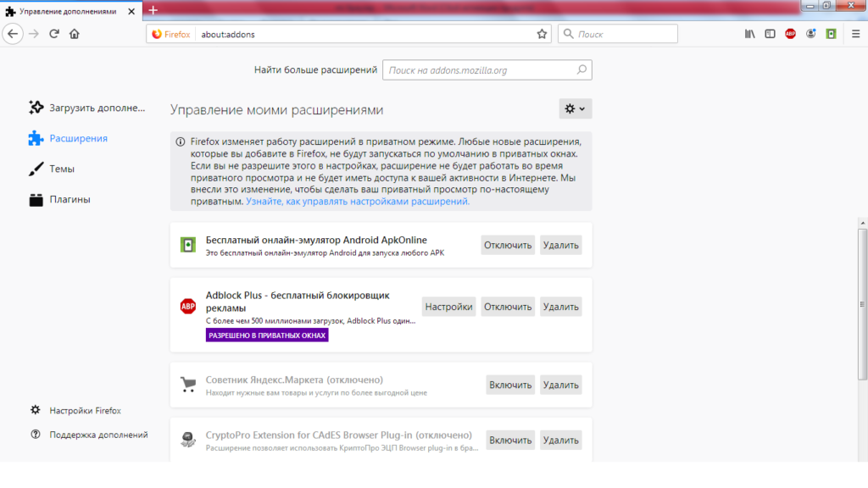Click the CryptoPro Extension list icon

188,440
